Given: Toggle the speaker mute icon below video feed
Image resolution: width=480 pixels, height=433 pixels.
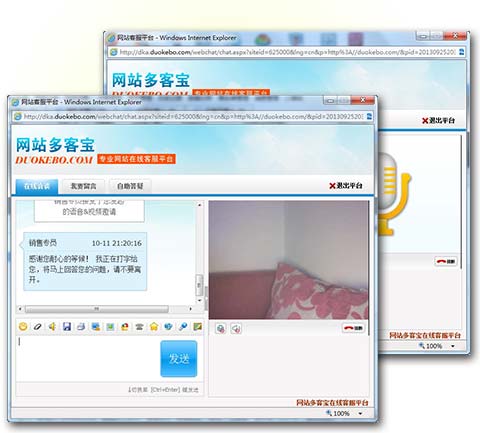Looking at the screenshot, I should tap(236, 329).
